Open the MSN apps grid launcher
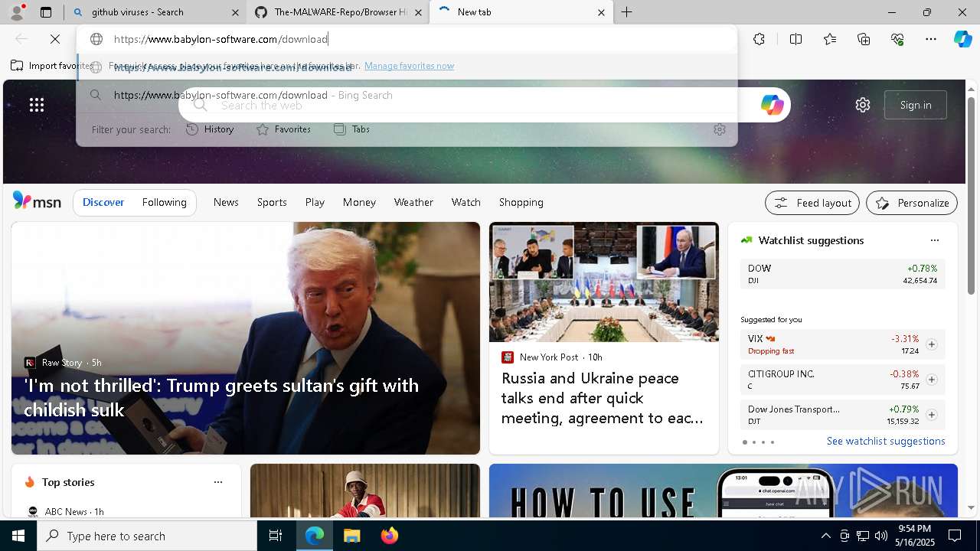Viewport: 980px width, 551px height. (36, 105)
